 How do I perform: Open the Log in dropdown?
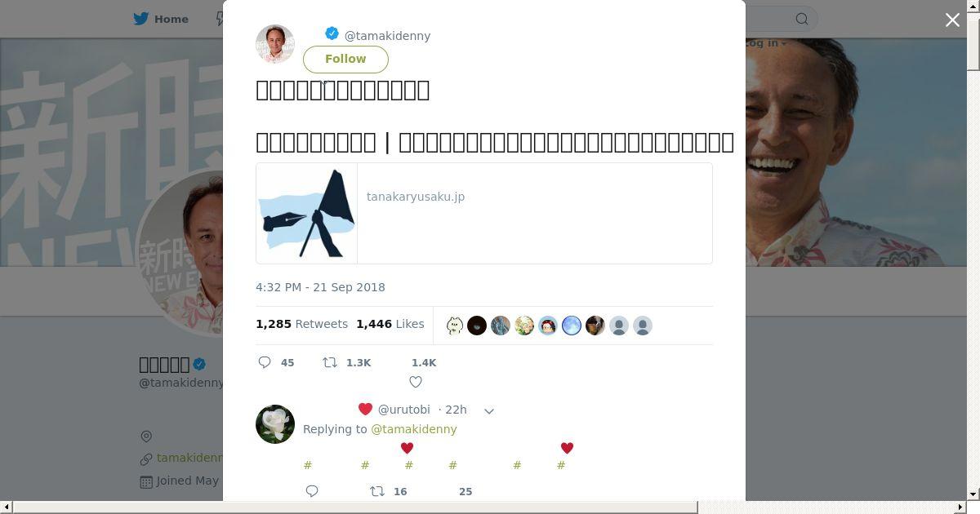click(765, 42)
